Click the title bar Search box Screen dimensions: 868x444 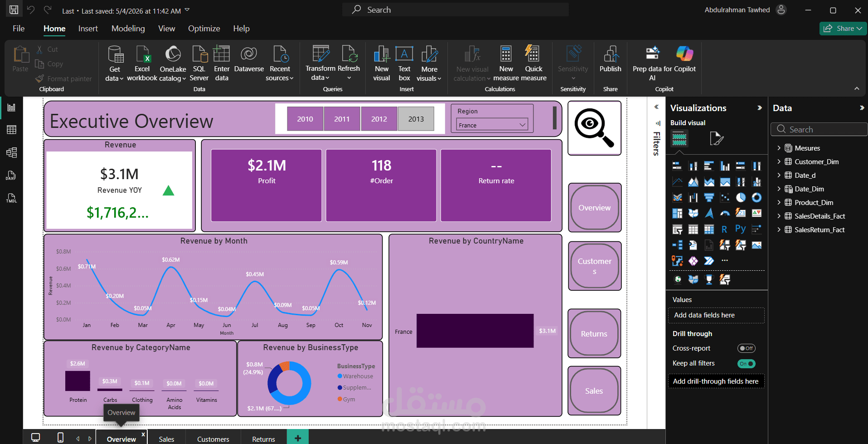456,10
